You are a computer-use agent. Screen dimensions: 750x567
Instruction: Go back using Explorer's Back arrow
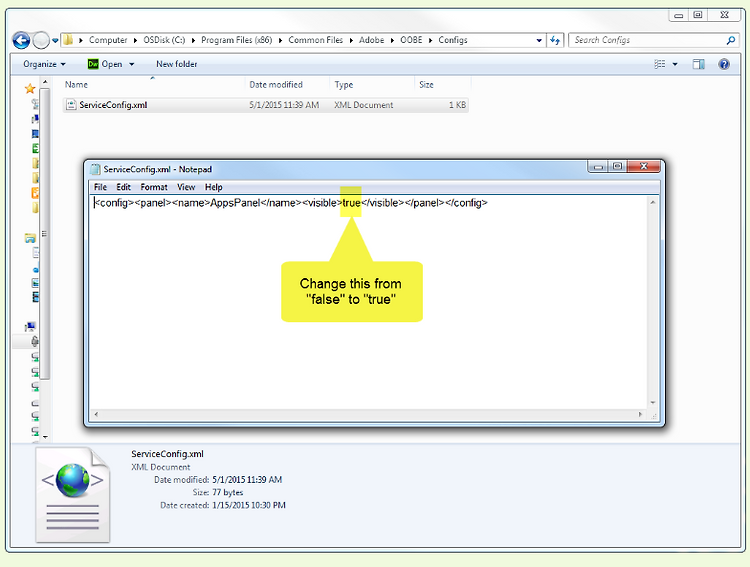[21, 40]
